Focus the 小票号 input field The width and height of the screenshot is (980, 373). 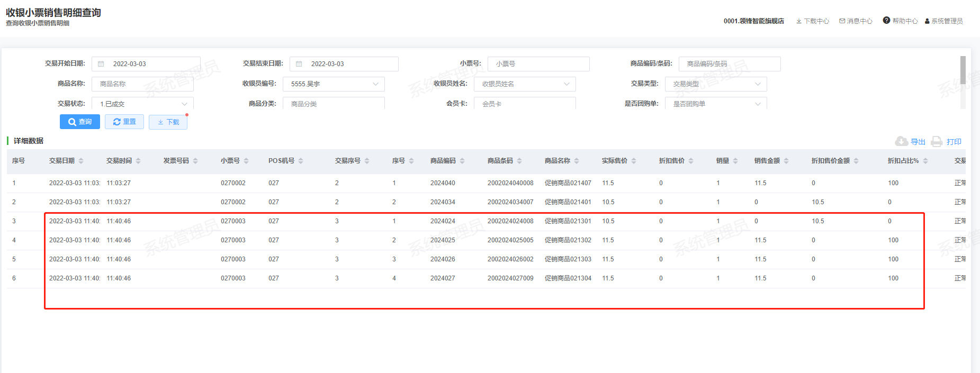tap(538, 64)
